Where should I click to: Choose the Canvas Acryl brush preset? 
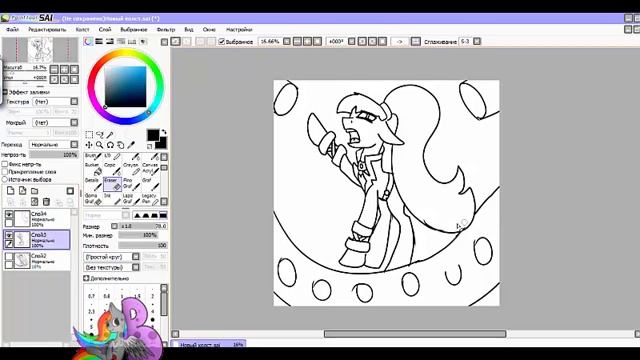pyautogui.click(x=150, y=169)
